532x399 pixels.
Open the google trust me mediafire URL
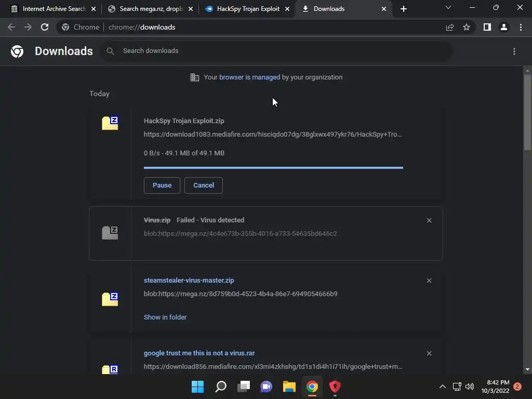click(x=273, y=366)
